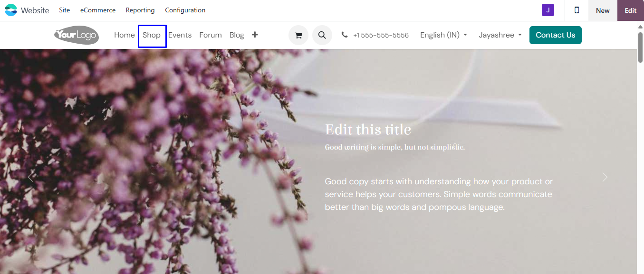Switch to mobile preview icon
Screen dimensions: 644x274
577,10
